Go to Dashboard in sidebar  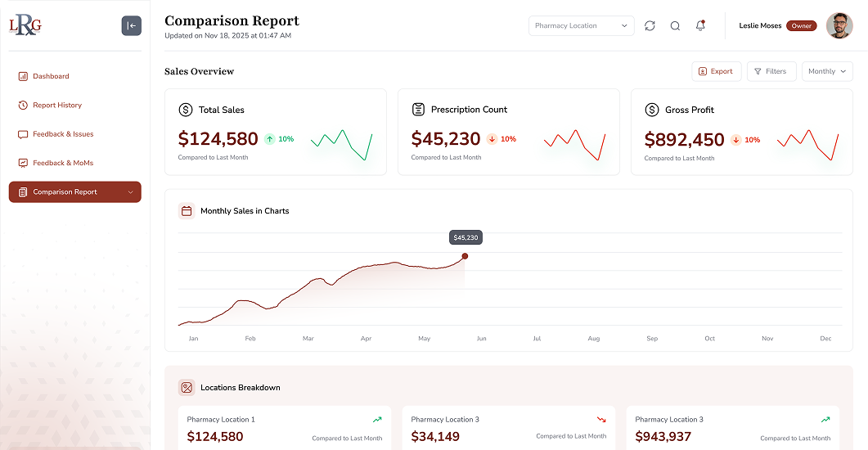tap(51, 76)
